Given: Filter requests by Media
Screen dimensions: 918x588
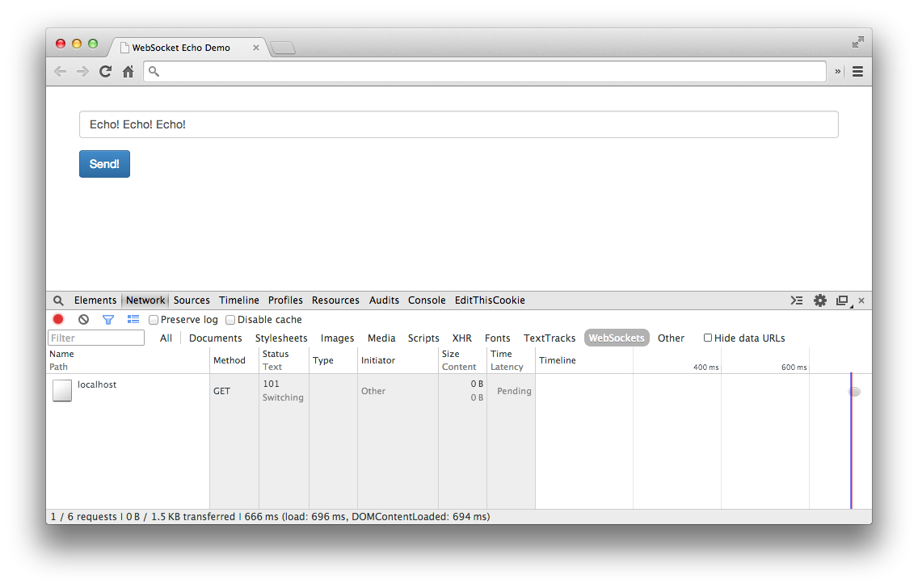Looking at the screenshot, I should tap(381, 338).
